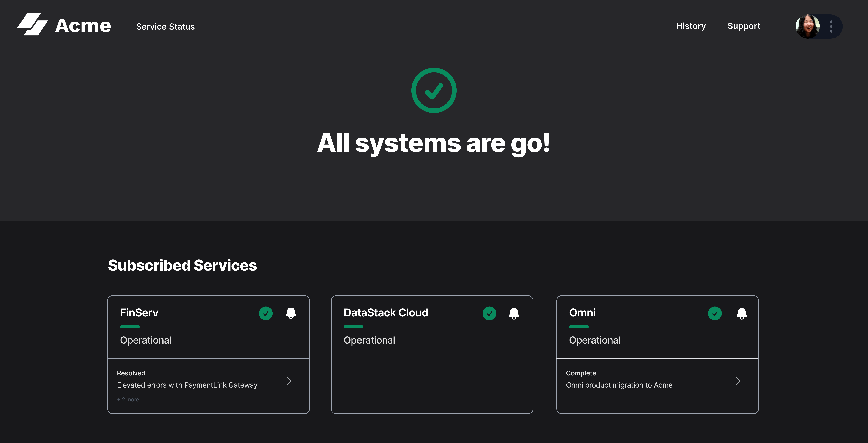Toggle notifications for DataStack Cloud
The image size is (868, 443).
(x=514, y=313)
